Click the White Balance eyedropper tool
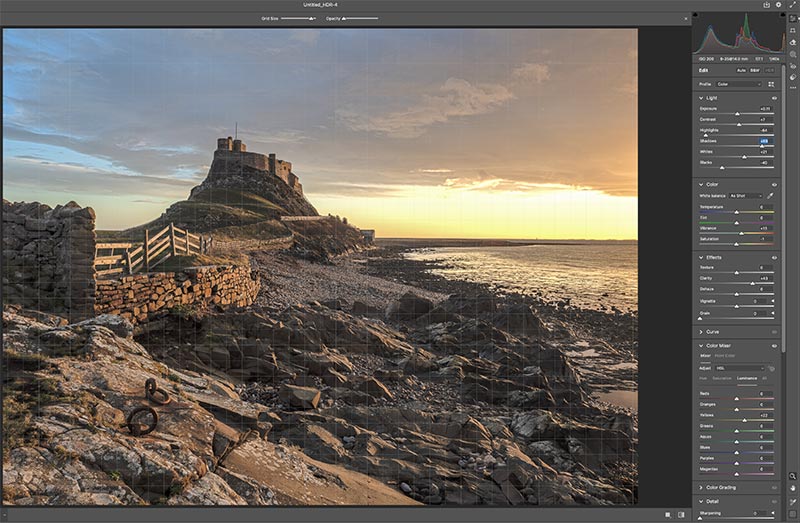The height and width of the screenshot is (523, 800). (x=772, y=195)
